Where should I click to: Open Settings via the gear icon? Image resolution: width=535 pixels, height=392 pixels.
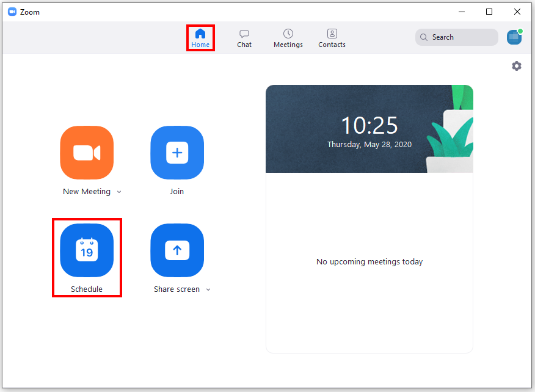click(517, 66)
